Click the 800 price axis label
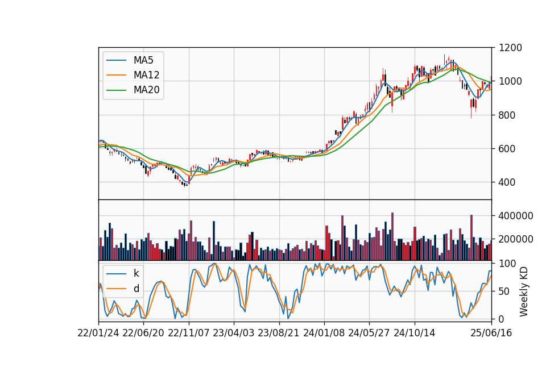Viewport: 546px width, 392px height. coord(507,115)
